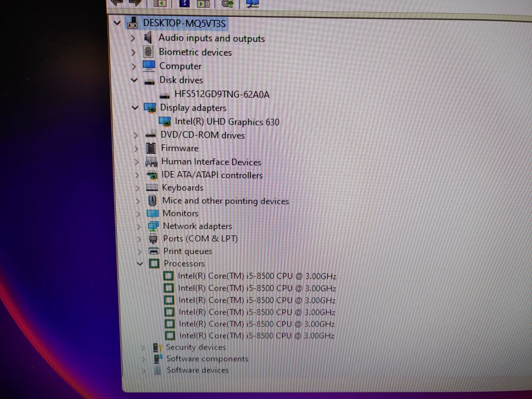532x399 pixels.
Task: Click the DESKTOP-MQ5VT3S computer name
Action: click(x=184, y=23)
